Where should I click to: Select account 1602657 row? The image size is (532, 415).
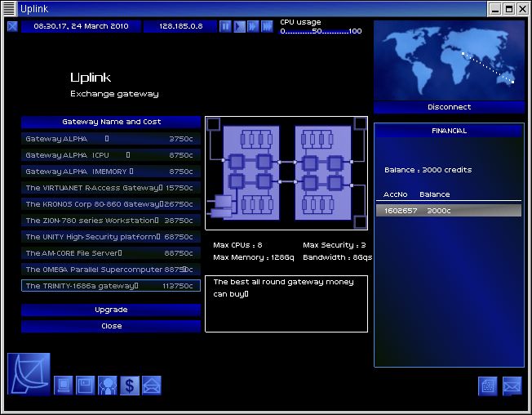pyautogui.click(x=449, y=211)
